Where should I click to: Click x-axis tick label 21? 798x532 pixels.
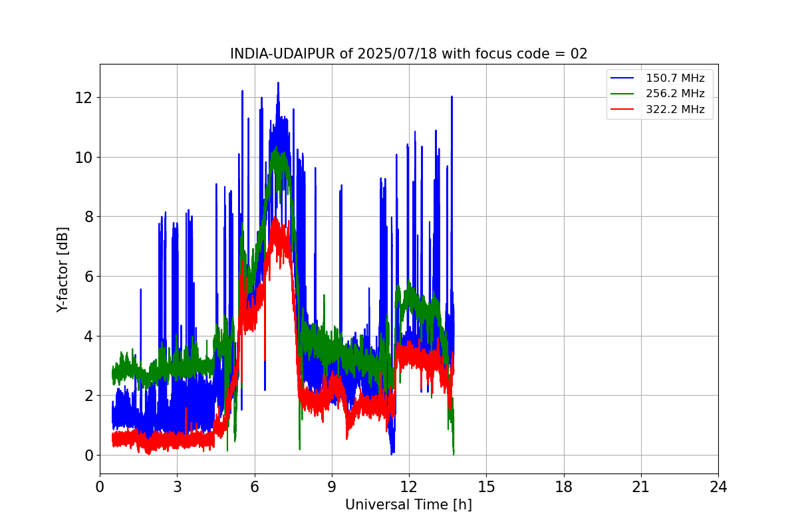pos(641,487)
